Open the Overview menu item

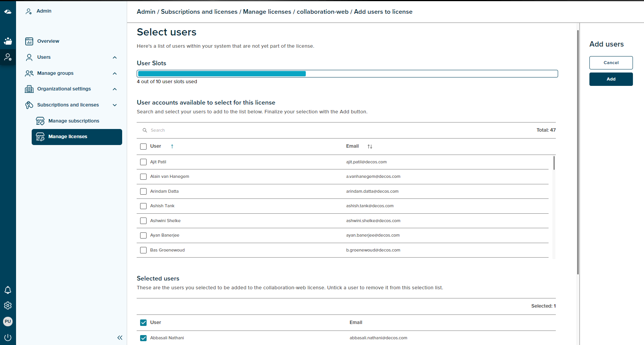click(x=48, y=41)
